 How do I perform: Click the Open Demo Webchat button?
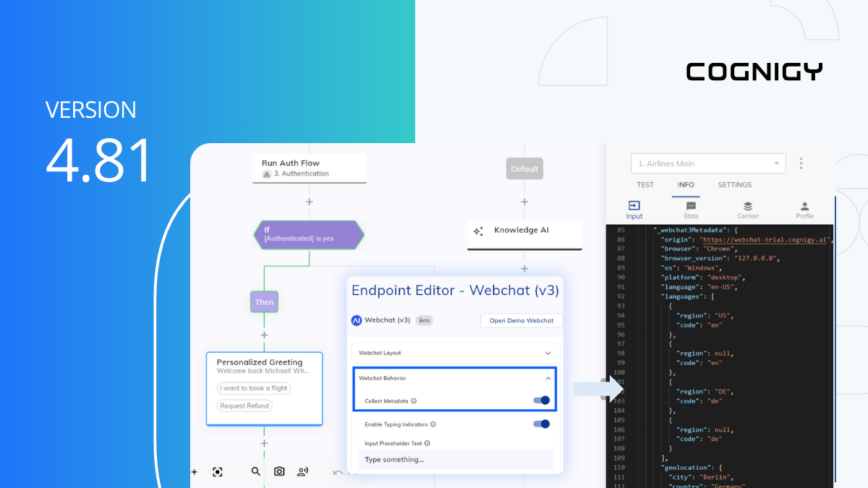tap(521, 320)
